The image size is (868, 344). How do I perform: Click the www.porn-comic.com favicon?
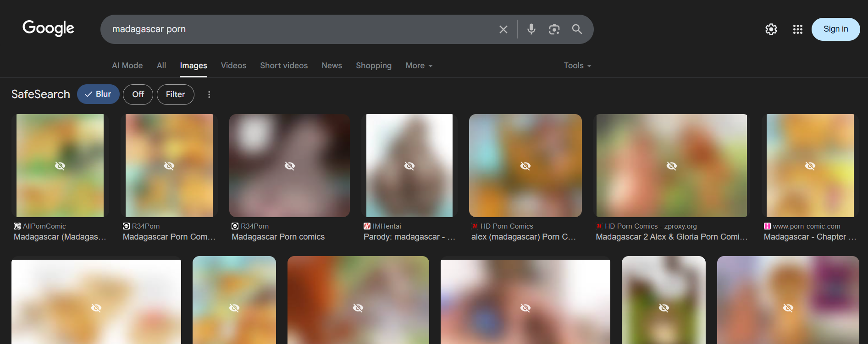click(767, 226)
